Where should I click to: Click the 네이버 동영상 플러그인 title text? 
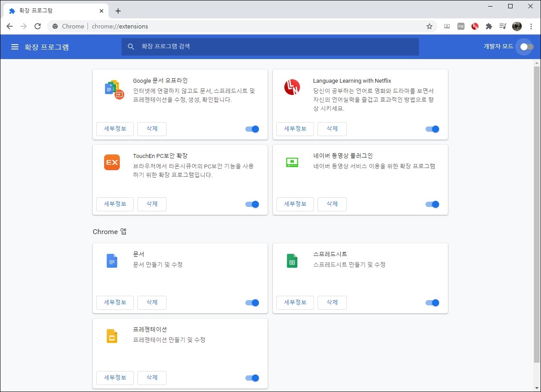(343, 156)
